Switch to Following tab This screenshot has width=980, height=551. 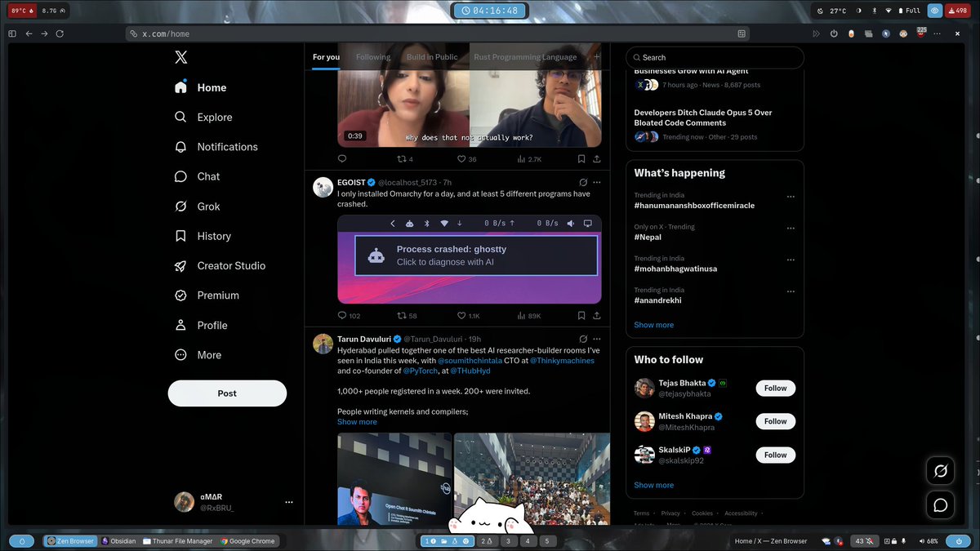click(x=373, y=57)
